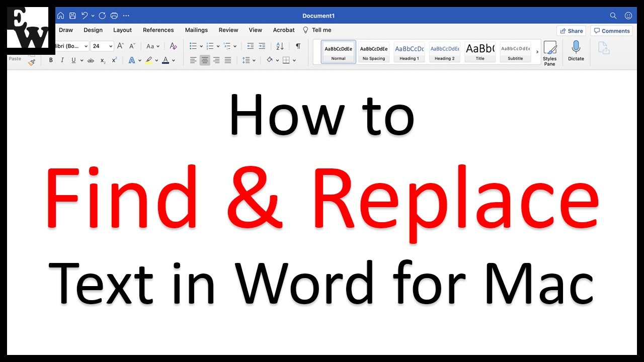This screenshot has height=362, width=644.
Task: Center the text
Action: (x=205, y=60)
